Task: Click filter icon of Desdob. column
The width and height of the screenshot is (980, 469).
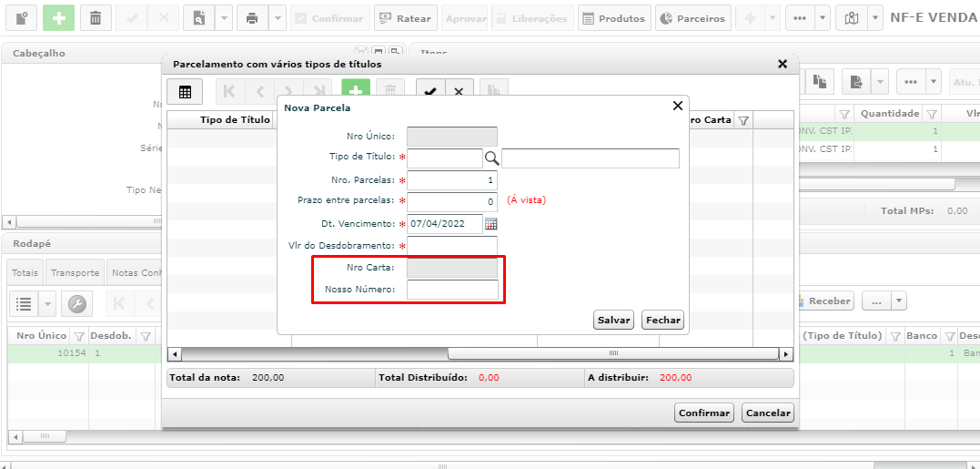Action: (x=146, y=336)
